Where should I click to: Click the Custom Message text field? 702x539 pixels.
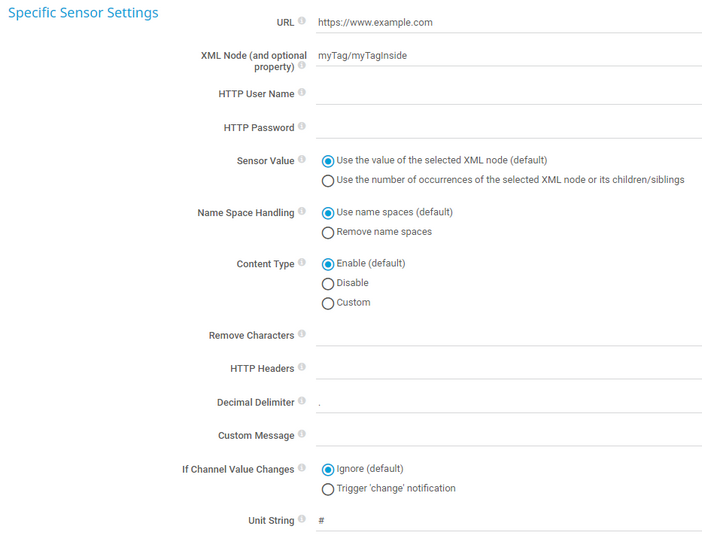pos(508,436)
